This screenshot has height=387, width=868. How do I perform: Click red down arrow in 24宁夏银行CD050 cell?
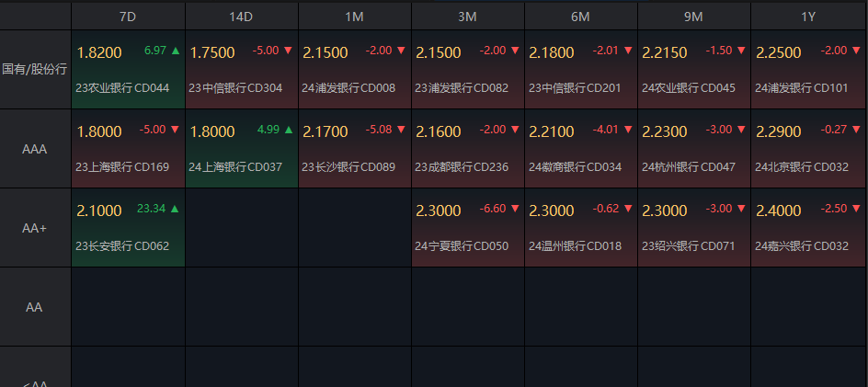click(x=514, y=209)
